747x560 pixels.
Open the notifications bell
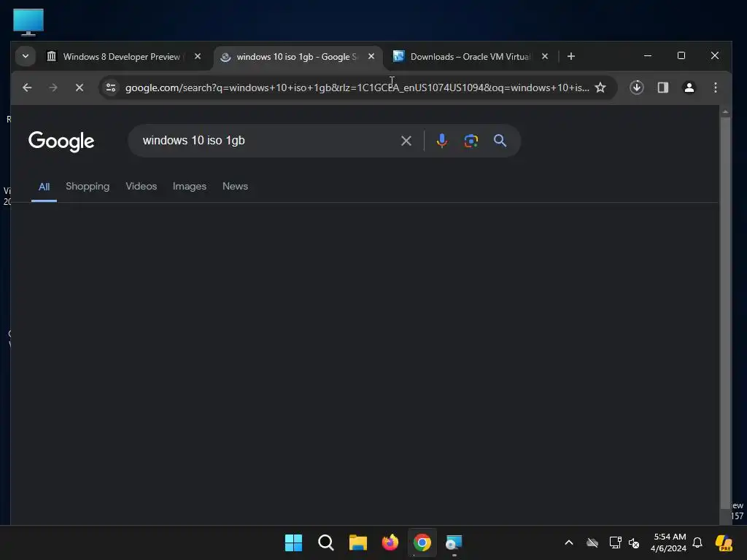click(697, 542)
